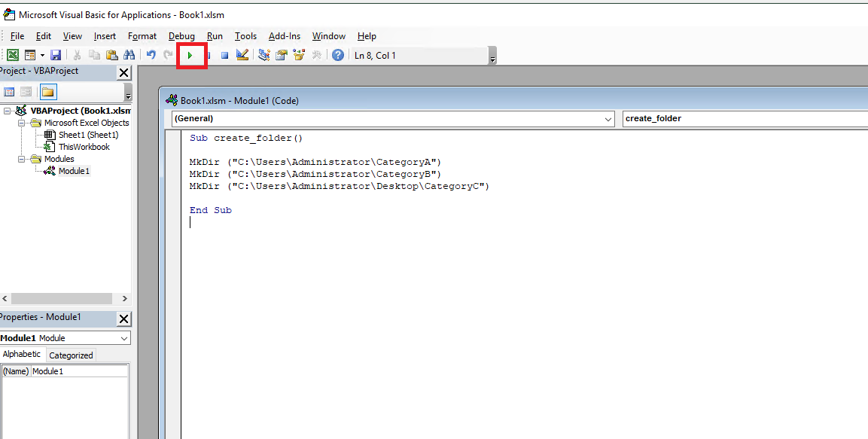Open the Edit menu
The image size is (868, 439).
[43, 36]
